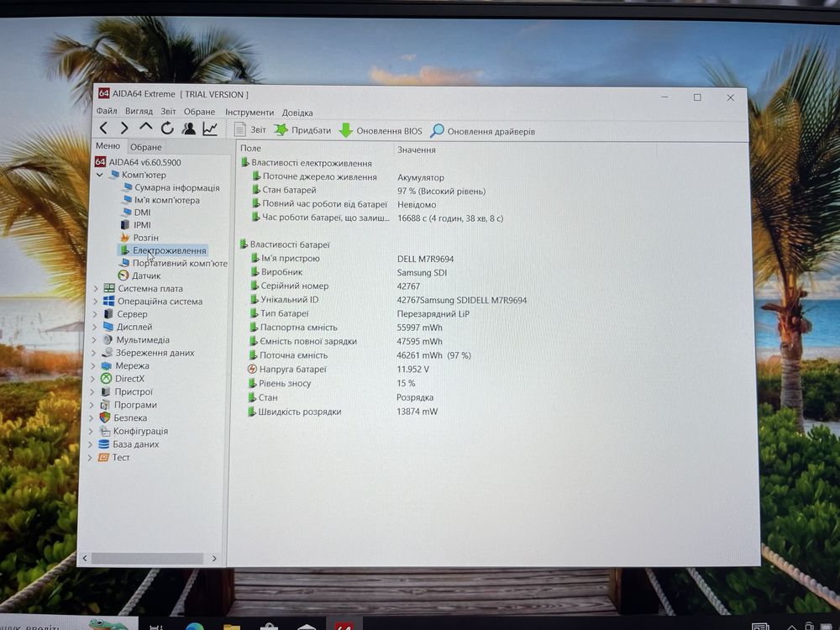This screenshot has width=840, height=630.
Task: Select the Ім'я пристрою row
Action: (353, 259)
